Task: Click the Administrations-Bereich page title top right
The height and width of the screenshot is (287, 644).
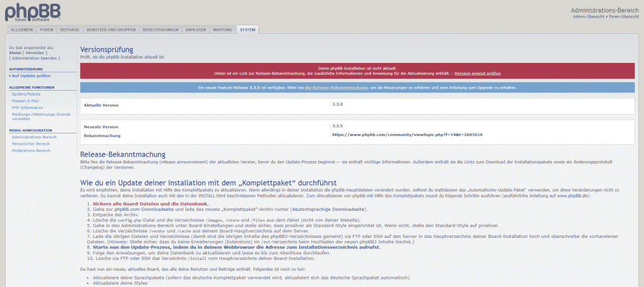Action: 605,10
